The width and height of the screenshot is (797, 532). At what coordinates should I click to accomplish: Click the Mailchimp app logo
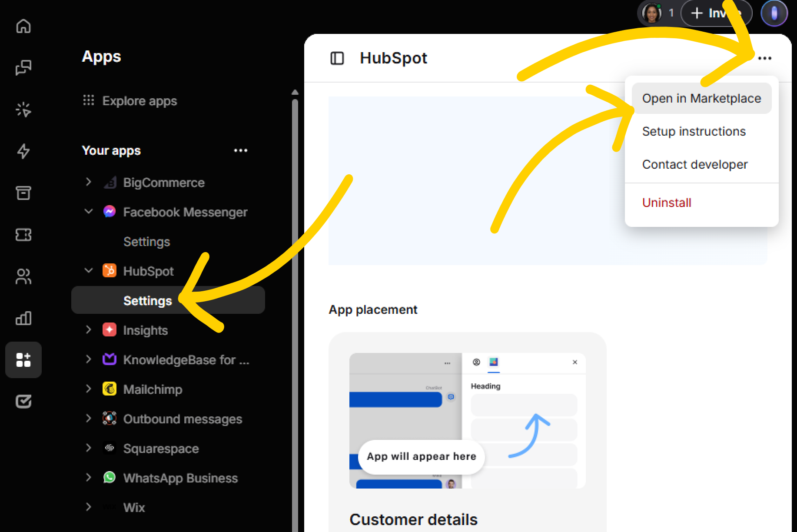point(110,389)
